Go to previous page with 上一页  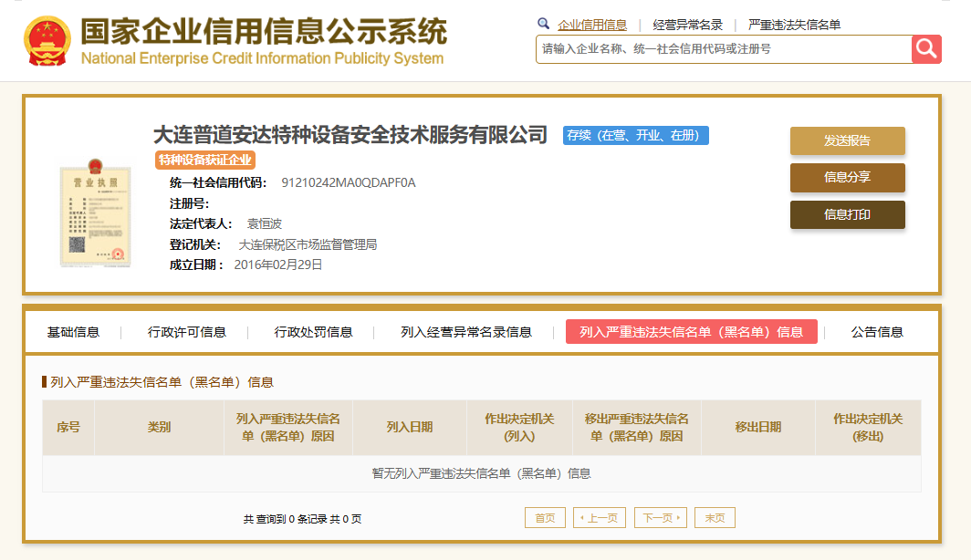(600, 518)
